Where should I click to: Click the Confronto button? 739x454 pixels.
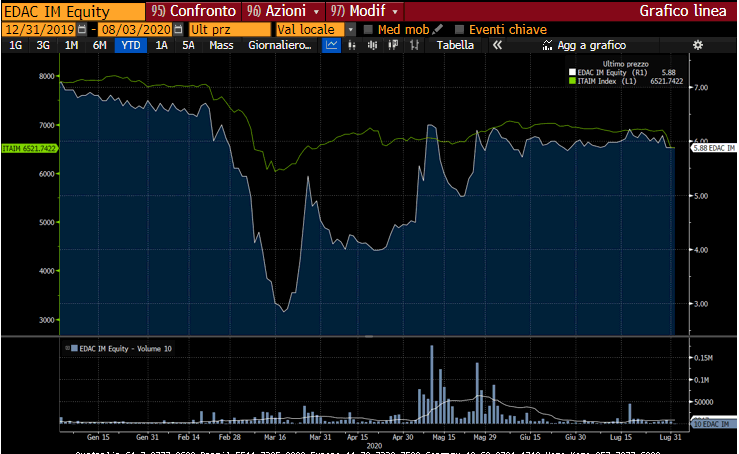196,11
